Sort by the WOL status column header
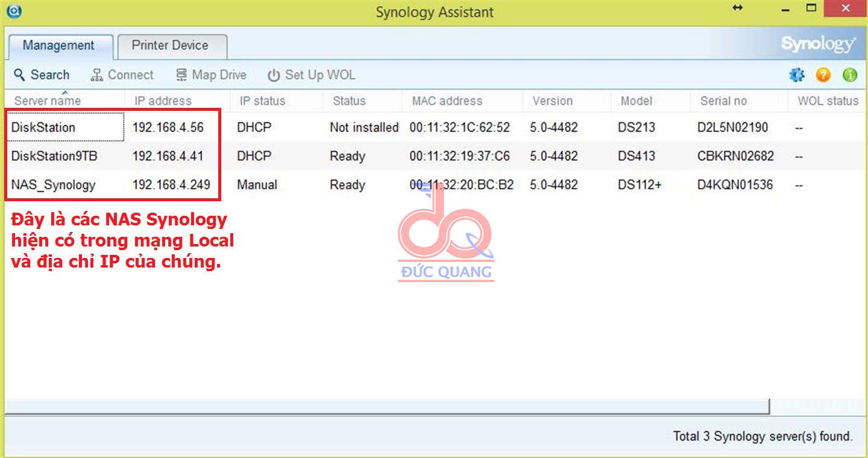Image resolution: width=868 pixels, height=458 pixels. click(828, 101)
